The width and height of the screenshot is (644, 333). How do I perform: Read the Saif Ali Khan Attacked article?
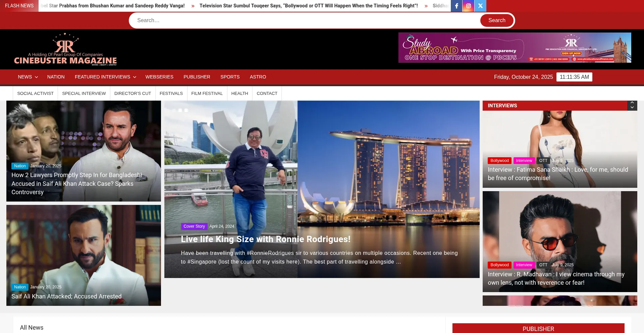click(x=66, y=296)
